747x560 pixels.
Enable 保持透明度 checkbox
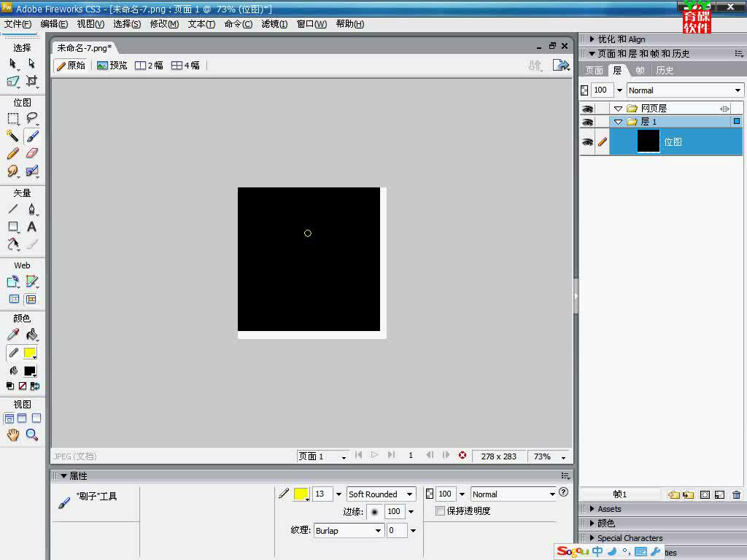(440, 511)
